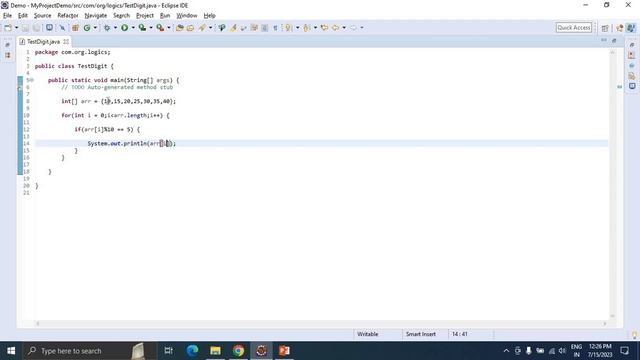Click the '14 : 41' cursor position

point(460,334)
